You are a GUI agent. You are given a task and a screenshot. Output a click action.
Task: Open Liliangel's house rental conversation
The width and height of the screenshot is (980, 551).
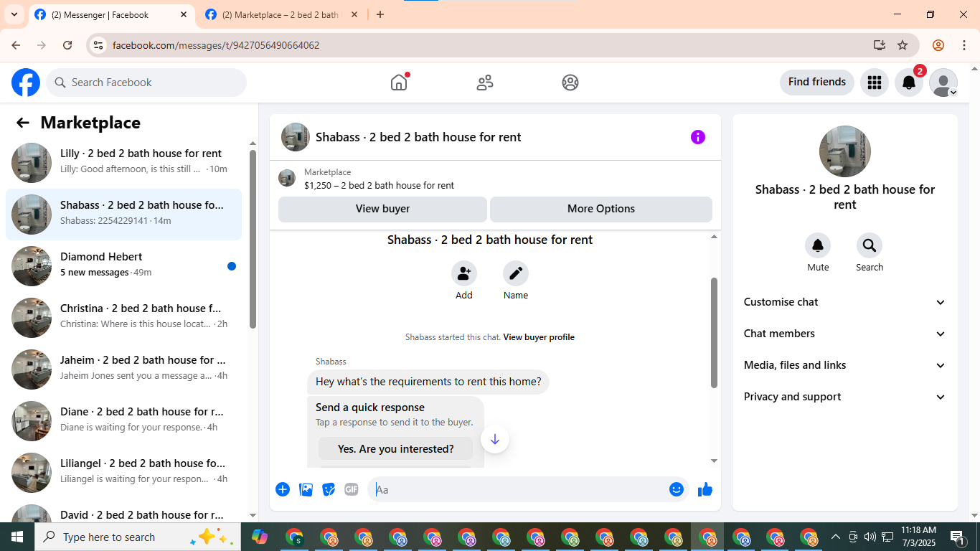[x=123, y=473]
